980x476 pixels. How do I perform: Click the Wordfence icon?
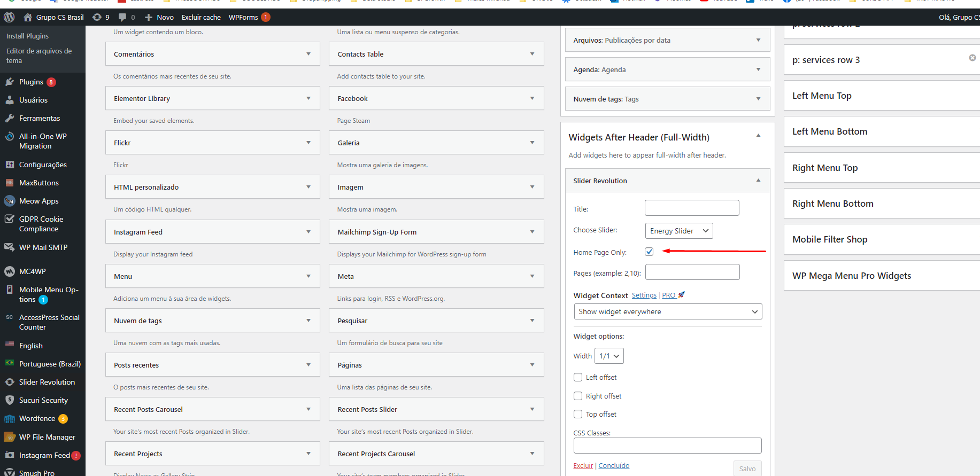click(x=9, y=418)
